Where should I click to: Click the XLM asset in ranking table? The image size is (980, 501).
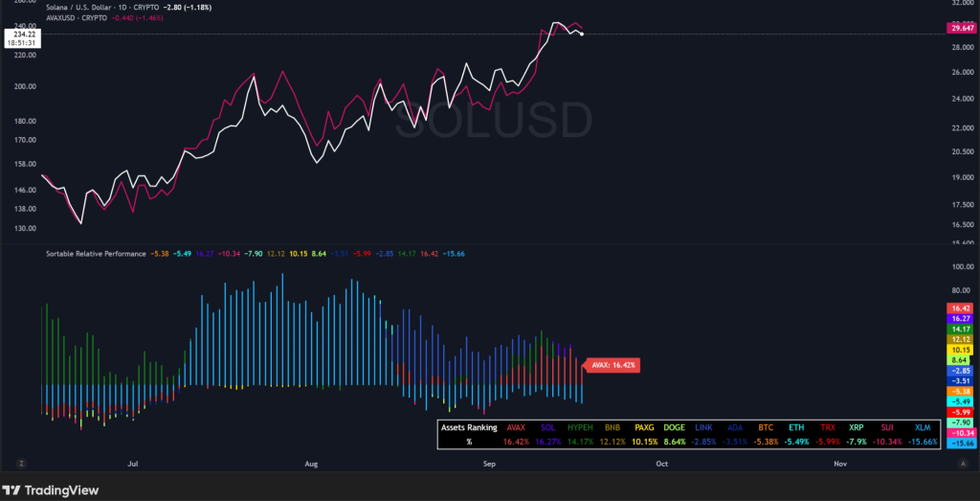click(x=924, y=427)
